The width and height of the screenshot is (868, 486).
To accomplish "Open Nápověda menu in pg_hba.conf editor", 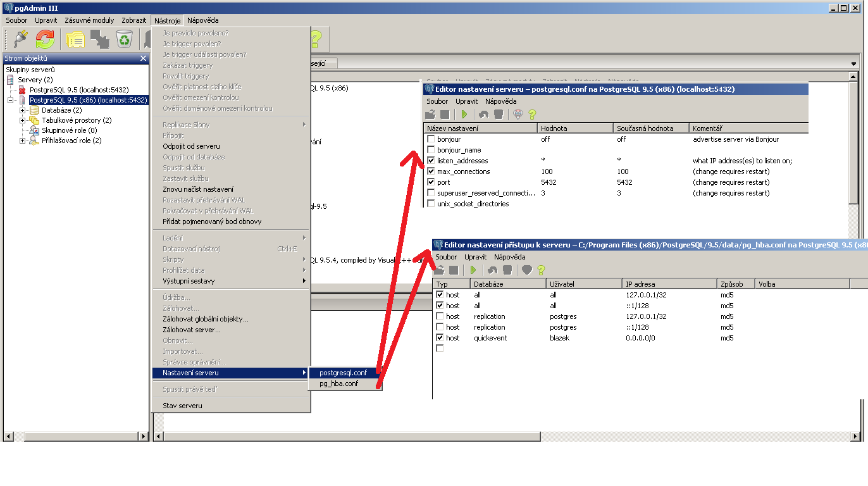I will (510, 257).
